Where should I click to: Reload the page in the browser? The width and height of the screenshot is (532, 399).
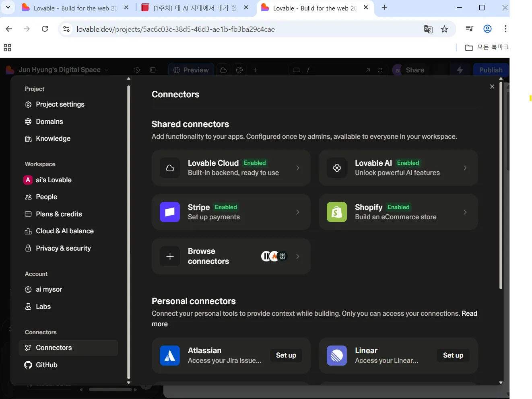coord(45,29)
